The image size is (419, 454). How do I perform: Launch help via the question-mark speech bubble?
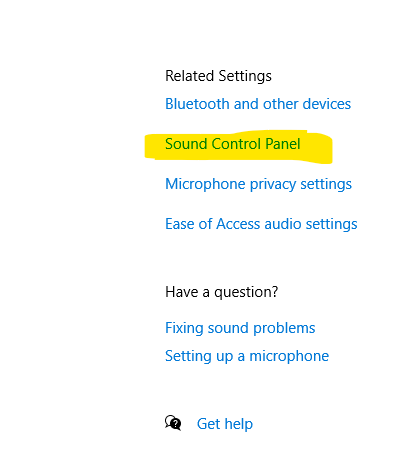click(x=173, y=423)
